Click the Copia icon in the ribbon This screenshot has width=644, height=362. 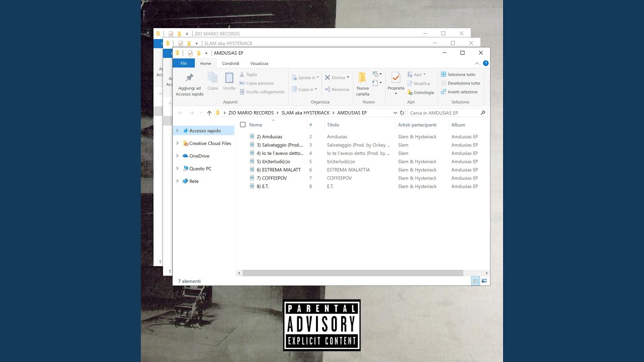coord(213,77)
